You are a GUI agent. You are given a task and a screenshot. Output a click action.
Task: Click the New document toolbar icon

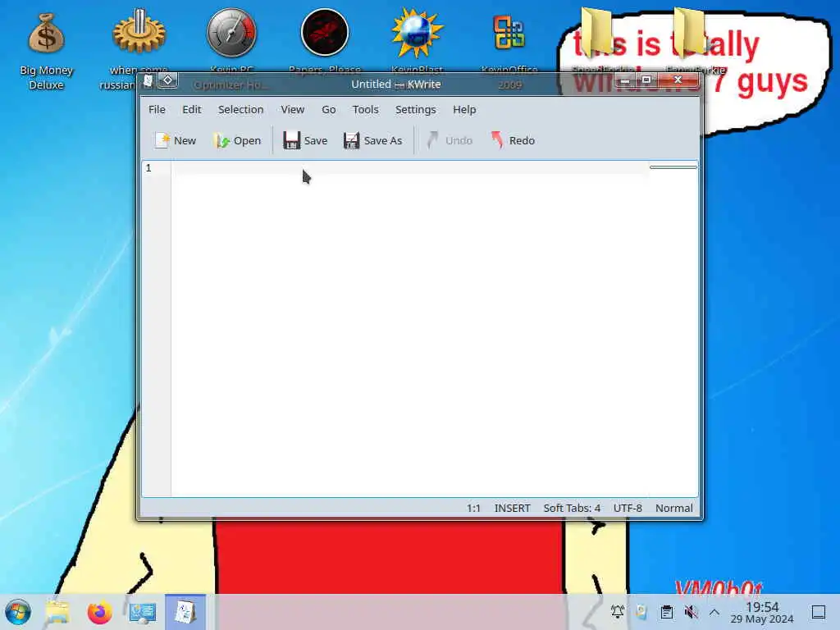(162, 140)
